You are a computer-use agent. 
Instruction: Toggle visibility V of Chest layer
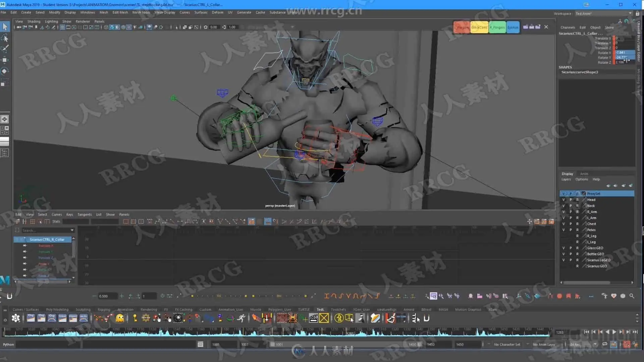click(x=563, y=224)
